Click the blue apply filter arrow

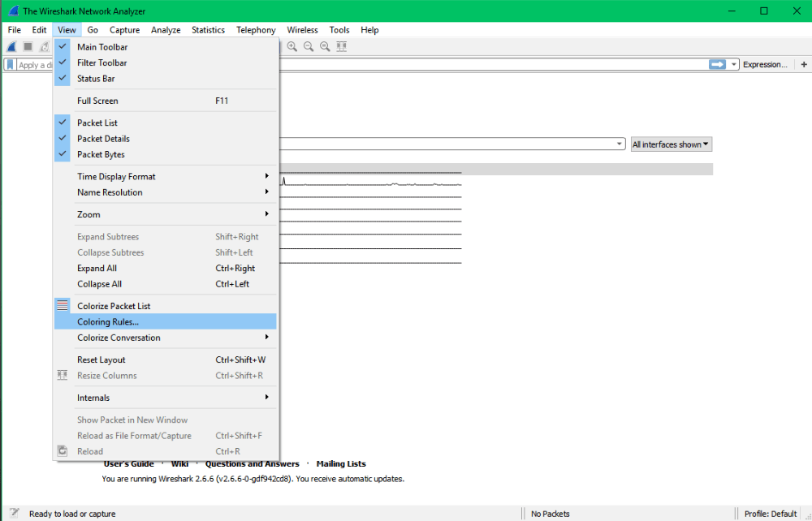pyautogui.click(x=717, y=64)
